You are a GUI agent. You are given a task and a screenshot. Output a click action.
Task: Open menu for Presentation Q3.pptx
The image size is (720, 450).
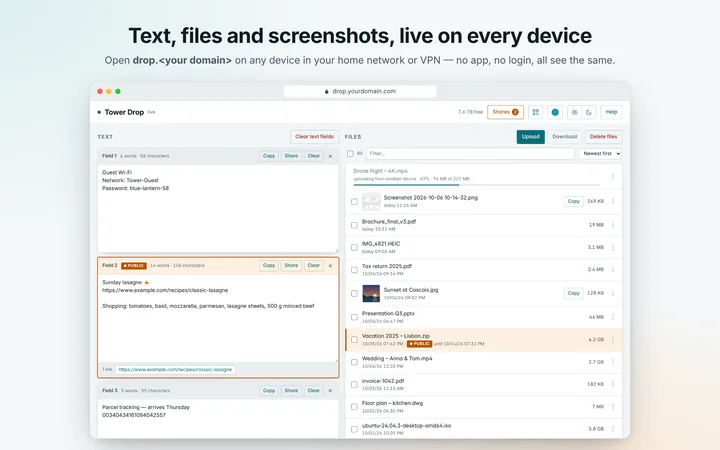point(613,317)
